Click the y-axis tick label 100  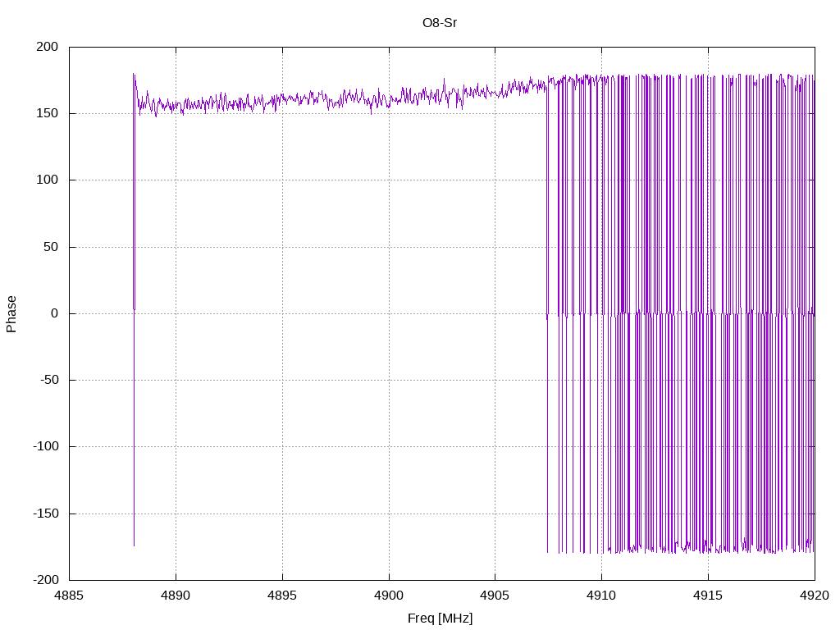point(47,180)
